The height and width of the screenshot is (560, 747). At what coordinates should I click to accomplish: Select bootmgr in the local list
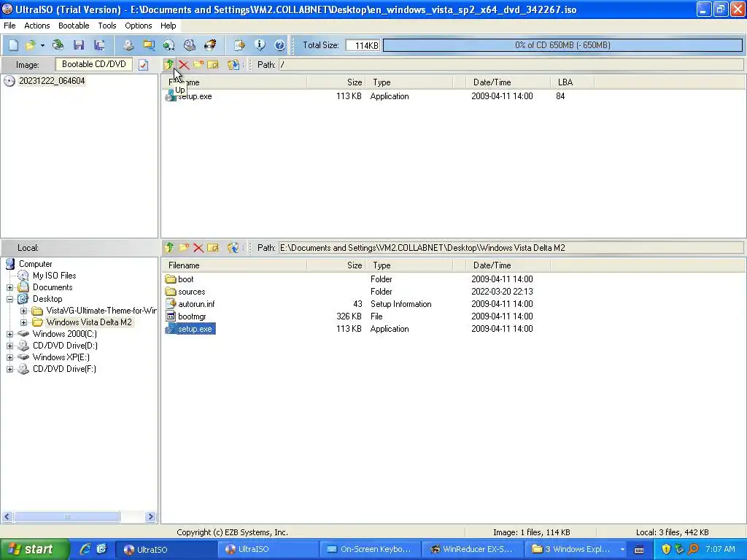tap(192, 316)
